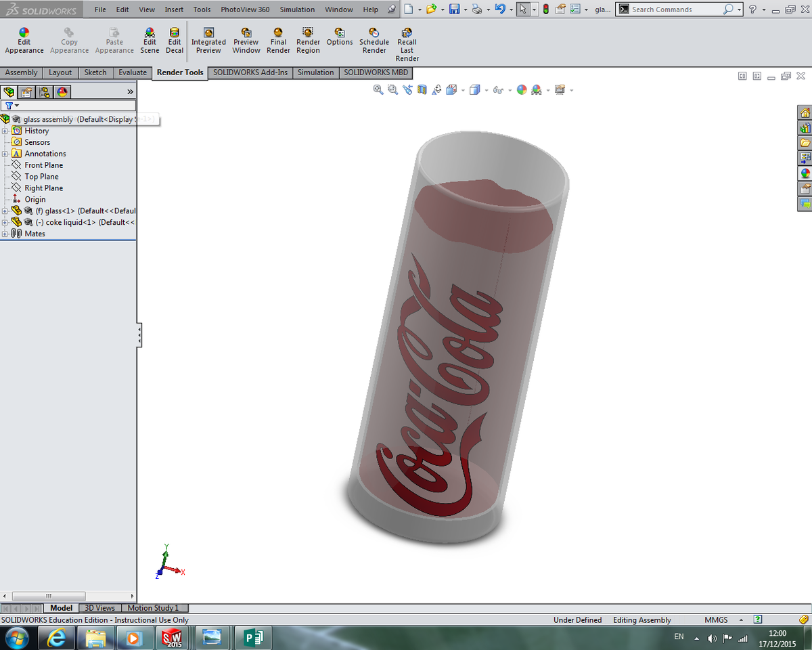The height and width of the screenshot is (650, 812).
Task: Click the Select cursor tool
Action: coord(523,9)
